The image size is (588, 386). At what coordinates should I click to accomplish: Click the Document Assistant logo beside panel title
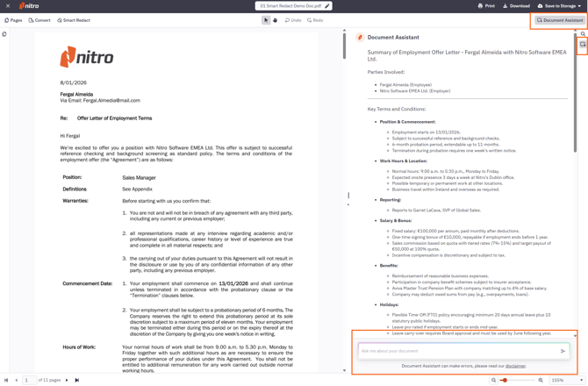coord(360,37)
